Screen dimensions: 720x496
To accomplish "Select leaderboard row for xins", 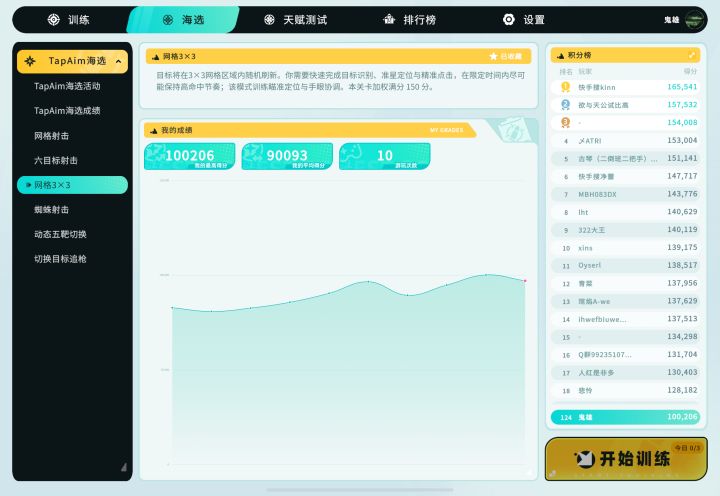I will coord(625,248).
